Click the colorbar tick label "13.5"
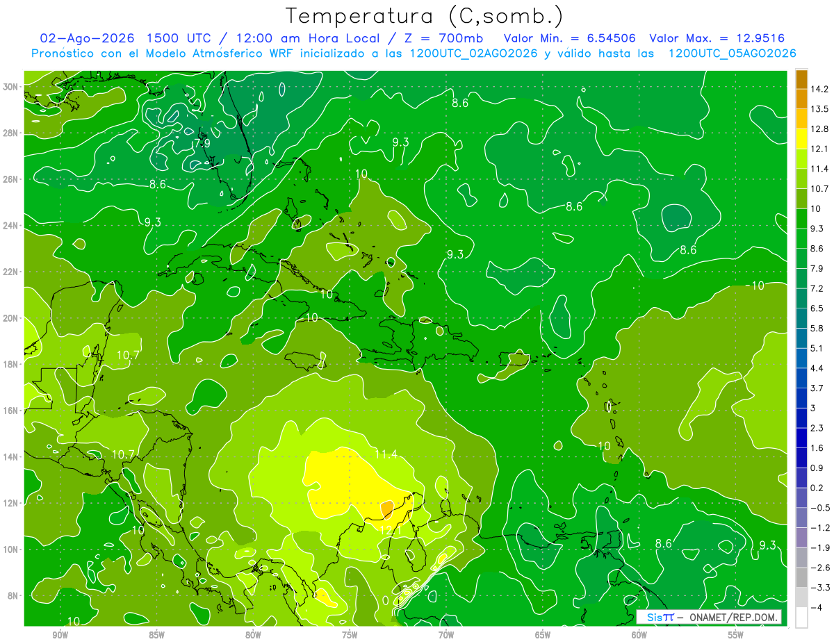Image resolution: width=834 pixels, height=644 pixels. (x=819, y=109)
